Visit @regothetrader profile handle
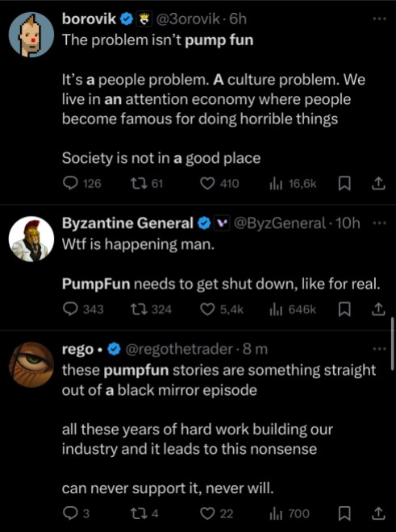The image size is (396, 532). point(179,349)
